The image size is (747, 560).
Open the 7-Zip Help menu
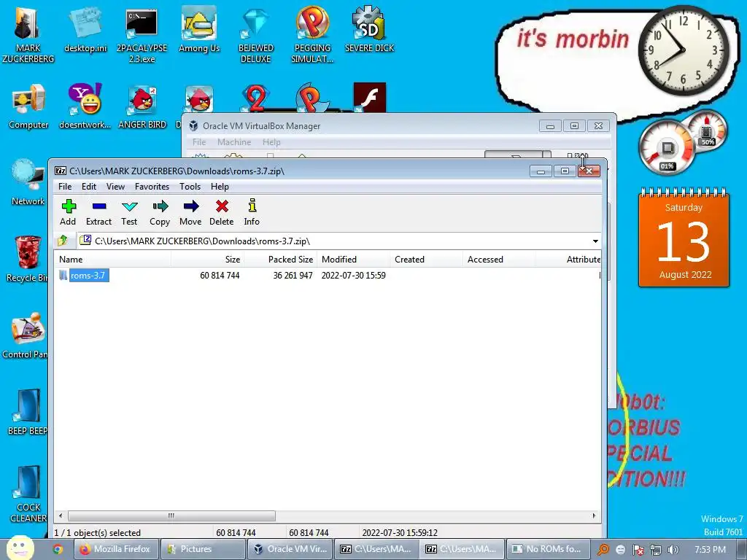pyautogui.click(x=220, y=187)
